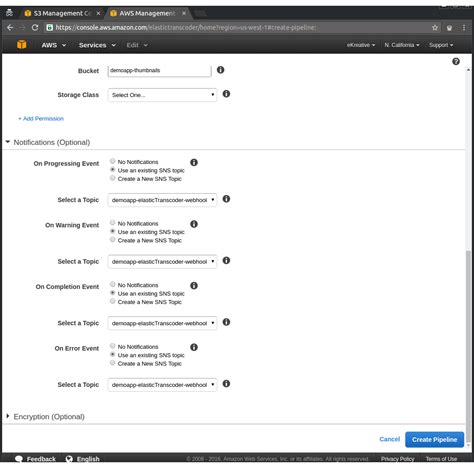The height and width of the screenshot is (468, 474).
Task: Click the Feedback button in footer
Action: 35,459
